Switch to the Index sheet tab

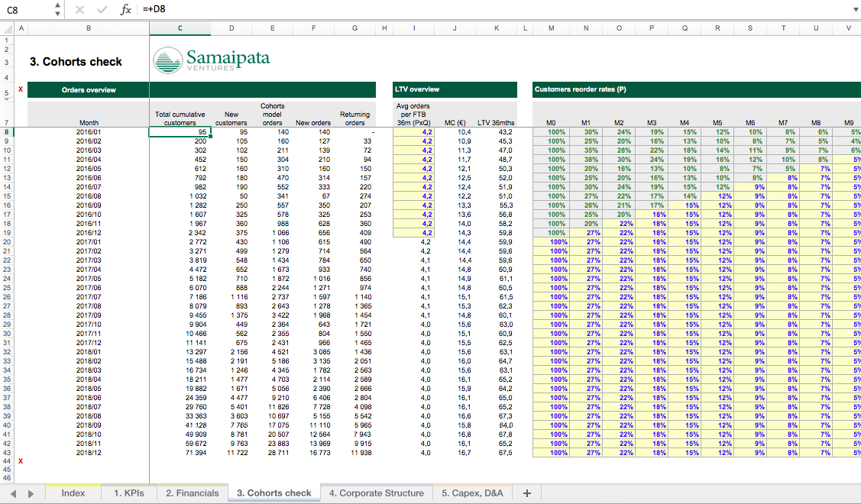pyautogui.click(x=73, y=493)
